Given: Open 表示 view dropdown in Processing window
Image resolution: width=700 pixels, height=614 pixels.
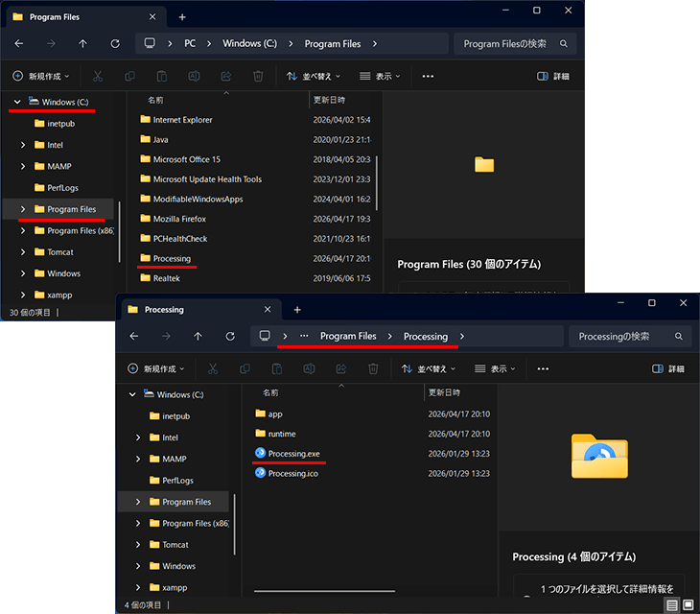Looking at the screenshot, I should coord(495,368).
